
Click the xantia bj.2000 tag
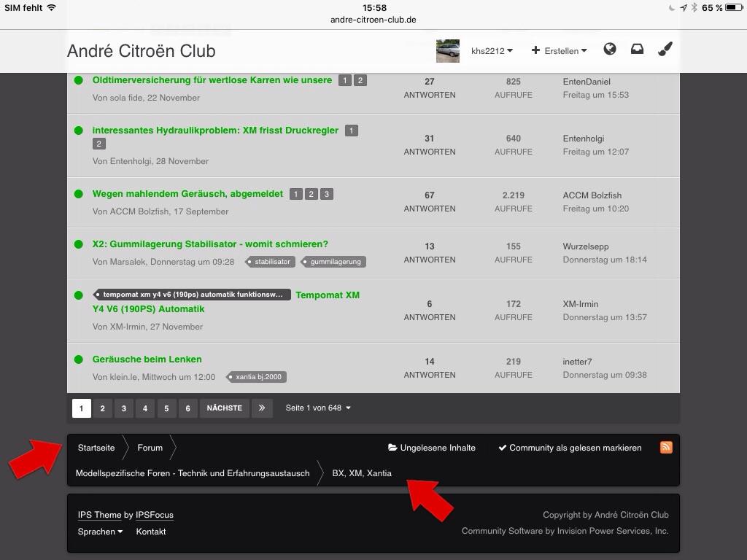point(256,377)
